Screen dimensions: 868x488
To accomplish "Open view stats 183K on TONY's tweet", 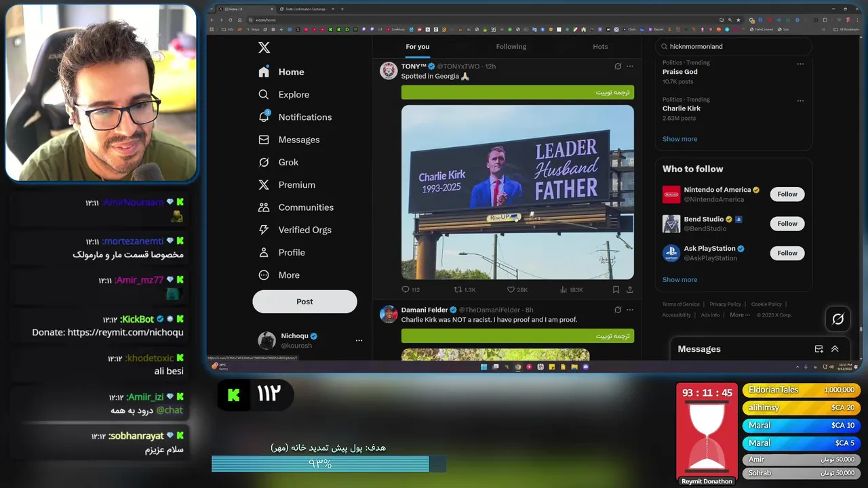I will pos(571,289).
